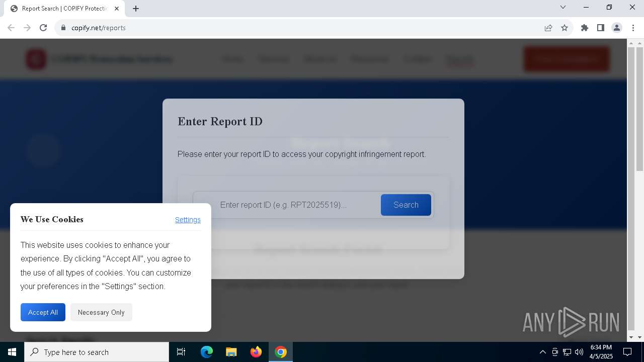Open a new browser tab
644x362 pixels.
coord(136,9)
